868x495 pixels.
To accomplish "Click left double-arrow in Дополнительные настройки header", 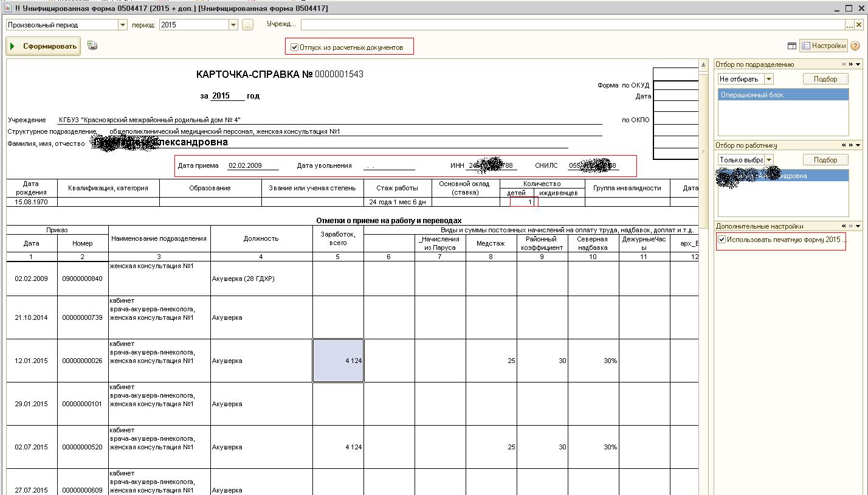I will (844, 226).
